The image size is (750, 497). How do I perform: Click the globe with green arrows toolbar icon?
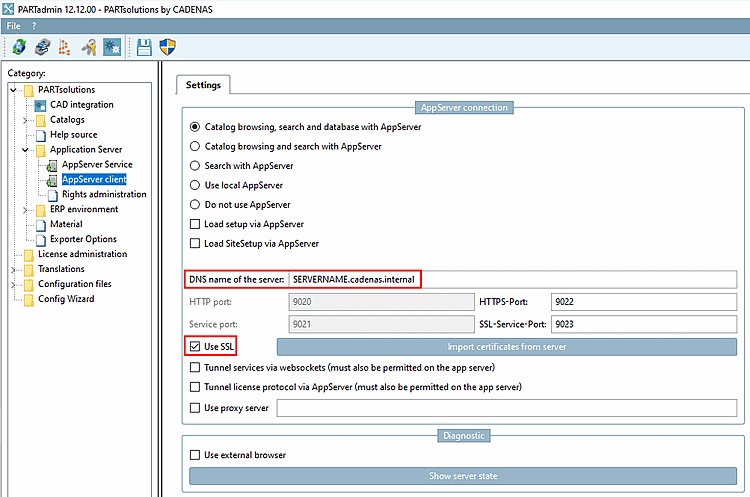coord(19,47)
